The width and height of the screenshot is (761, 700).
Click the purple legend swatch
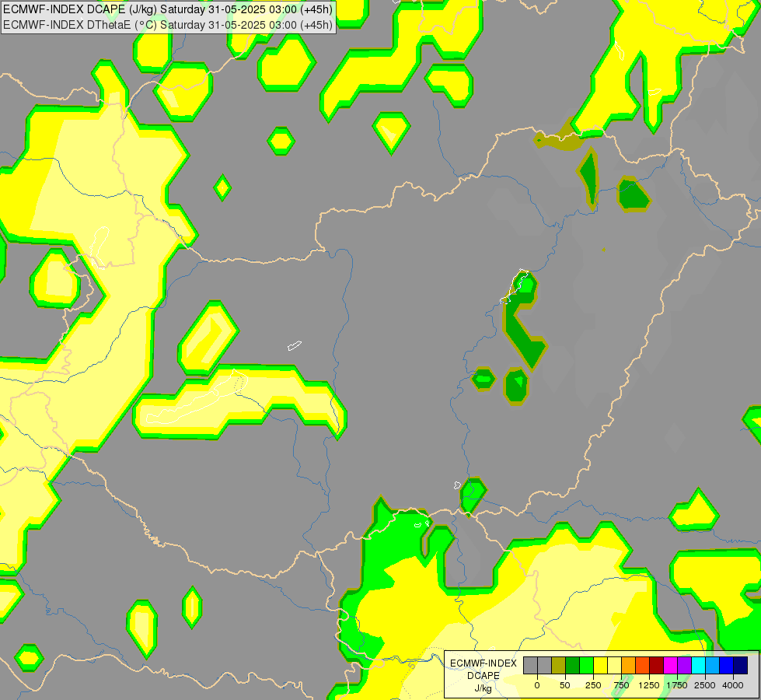[685, 666]
